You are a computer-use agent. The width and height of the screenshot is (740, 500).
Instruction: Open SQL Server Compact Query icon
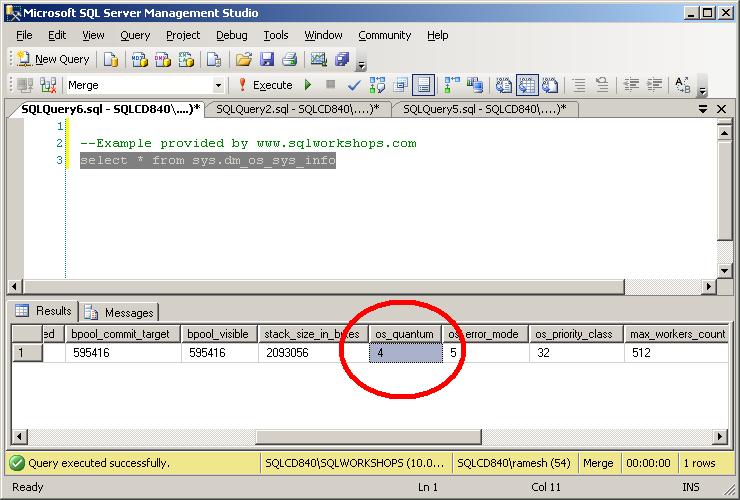(x=214, y=59)
